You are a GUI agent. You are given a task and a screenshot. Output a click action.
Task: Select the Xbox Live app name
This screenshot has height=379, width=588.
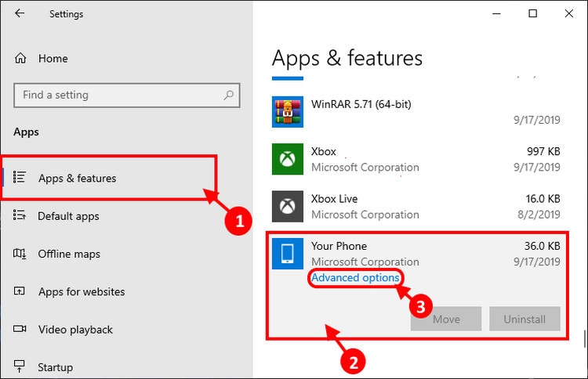click(334, 199)
